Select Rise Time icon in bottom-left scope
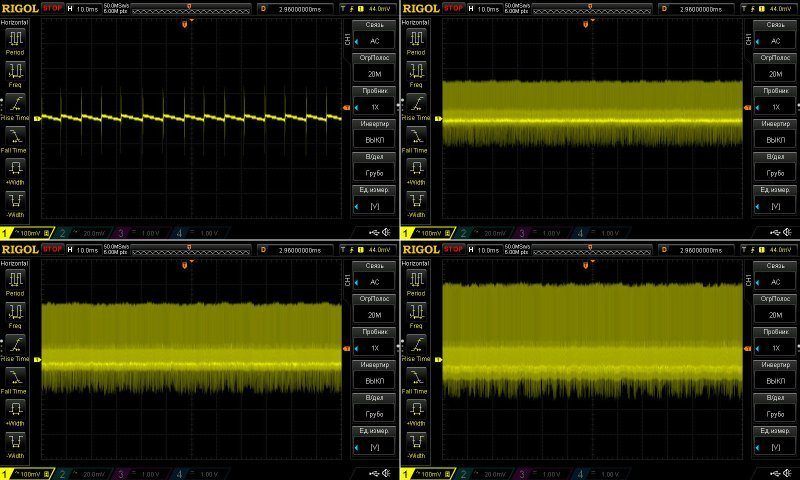Viewport: 800px width, 480px height. pyautogui.click(x=14, y=344)
